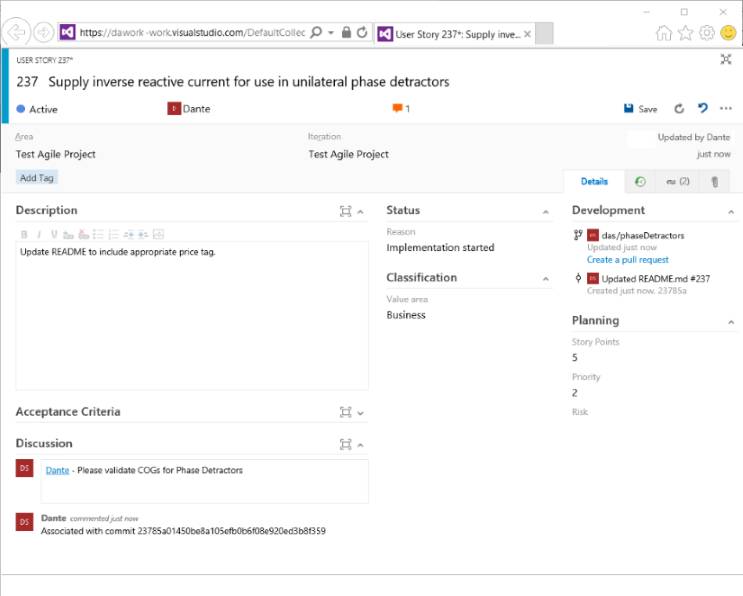Close the User Story 237 browser tab

click(527, 34)
